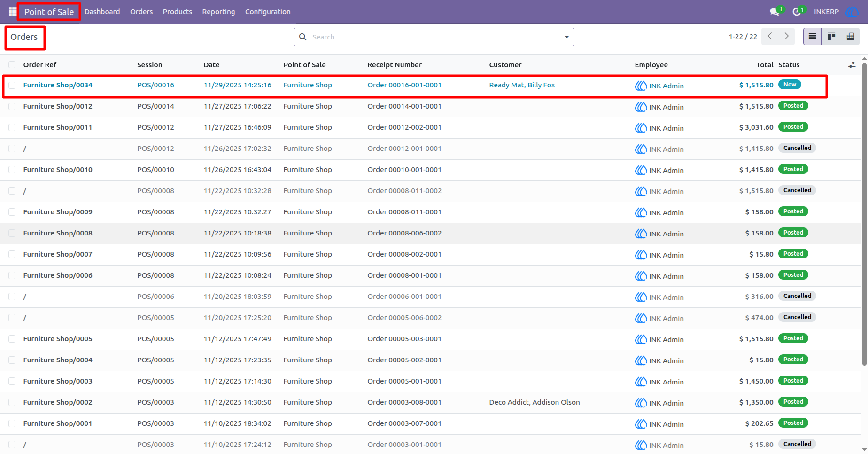This screenshot has width=868, height=454.
Task: Sort by the Total column header
Action: click(x=765, y=65)
